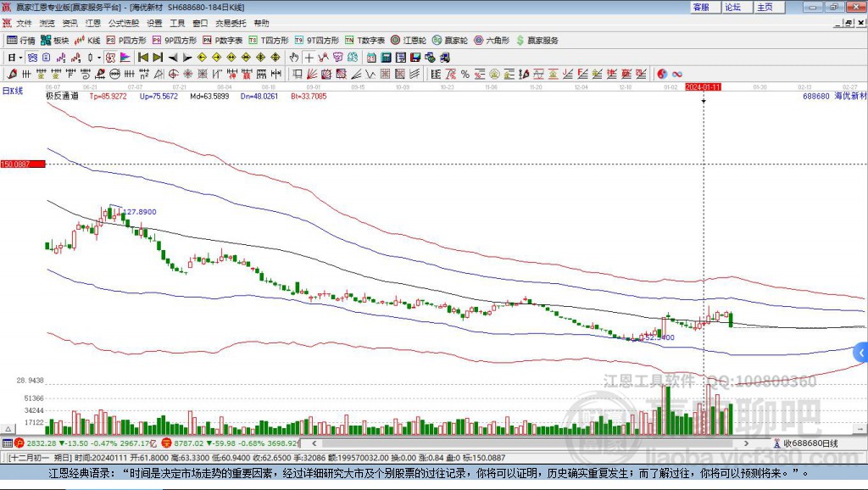Open the 六角形 hexagon tool
Screen dimensions: 868x490
(x=492, y=41)
